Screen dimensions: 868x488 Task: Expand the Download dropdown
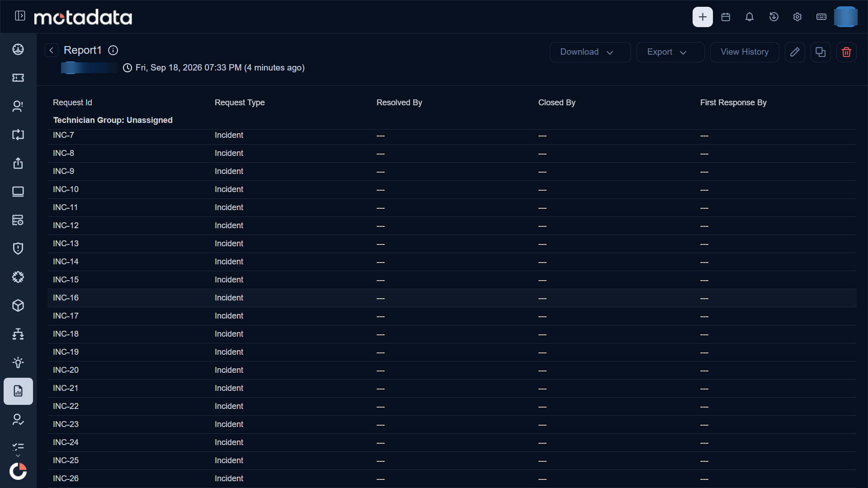[590, 52]
